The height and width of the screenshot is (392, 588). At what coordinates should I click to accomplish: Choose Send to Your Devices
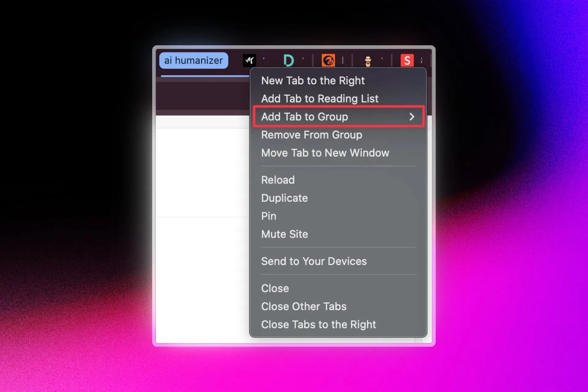[x=314, y=261]
